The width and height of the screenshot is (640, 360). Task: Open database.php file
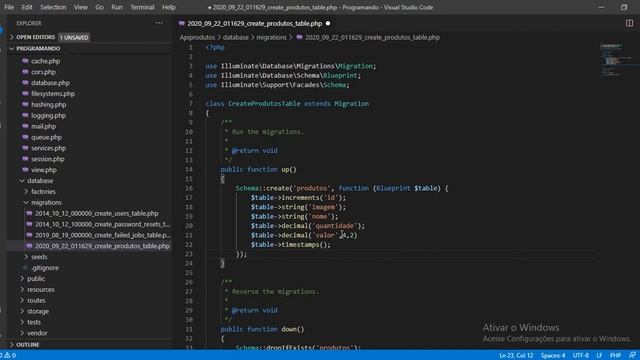click(x=50, y=83)
